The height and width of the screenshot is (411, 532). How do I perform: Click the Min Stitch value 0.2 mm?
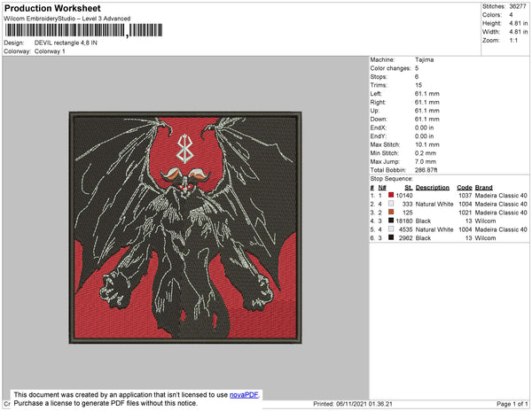coord(426,153)
